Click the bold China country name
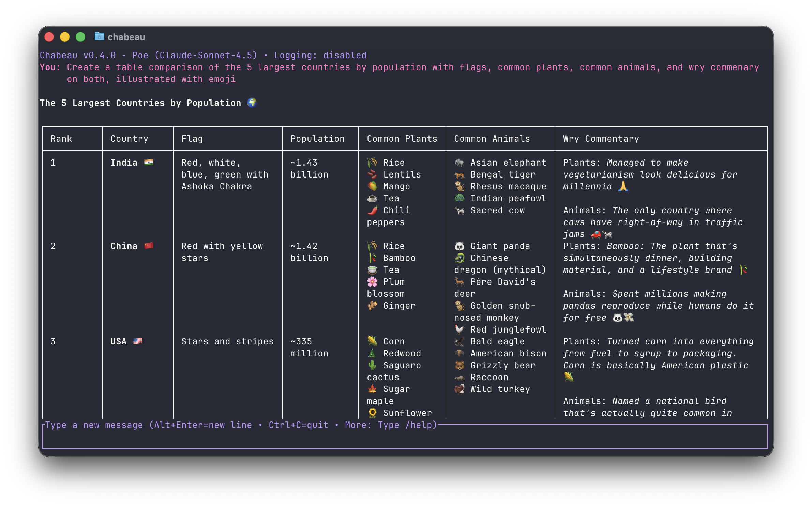812x507 pixels. (124, 246)
